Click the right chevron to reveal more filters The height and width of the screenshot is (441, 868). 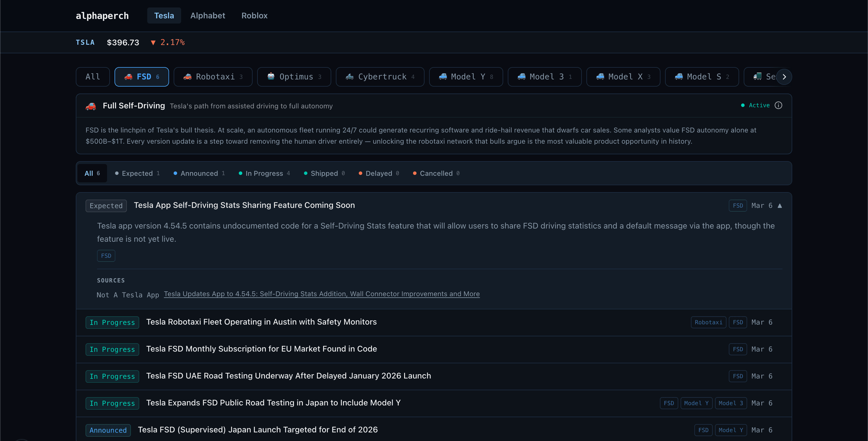pos(784,77)
